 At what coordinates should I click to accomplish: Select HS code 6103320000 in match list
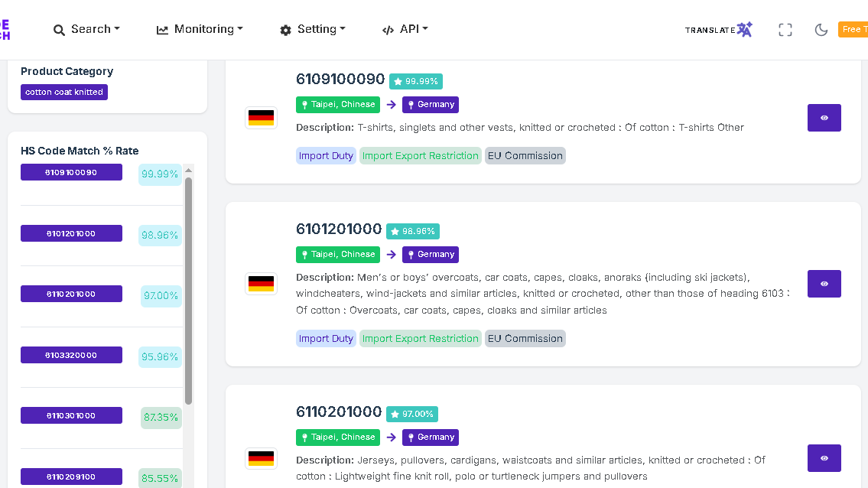point(71,355)
